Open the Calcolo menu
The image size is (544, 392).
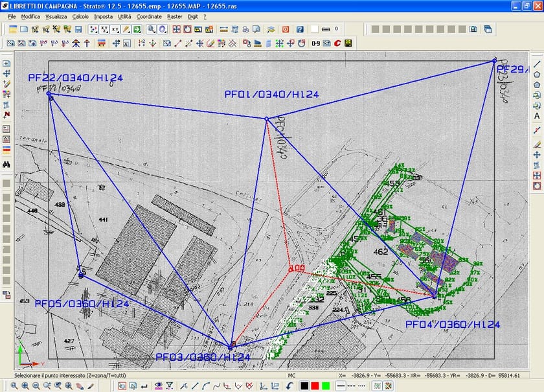point(82,17)
